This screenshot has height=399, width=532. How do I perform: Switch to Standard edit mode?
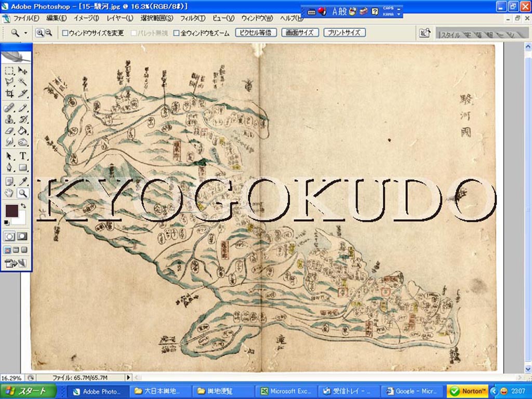coord(9,236)
